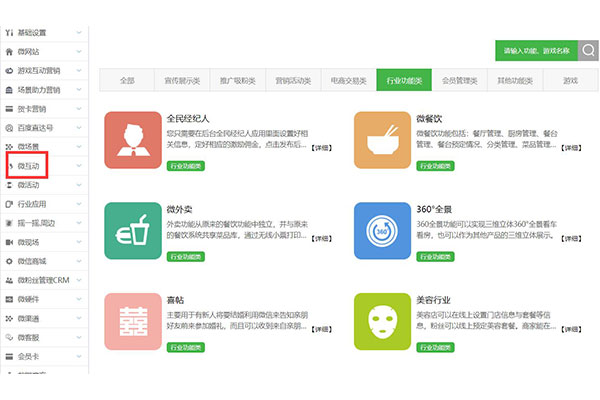Open 【详细】 link for 喜帖
The image size is (600, 400).
coord(321,329)
